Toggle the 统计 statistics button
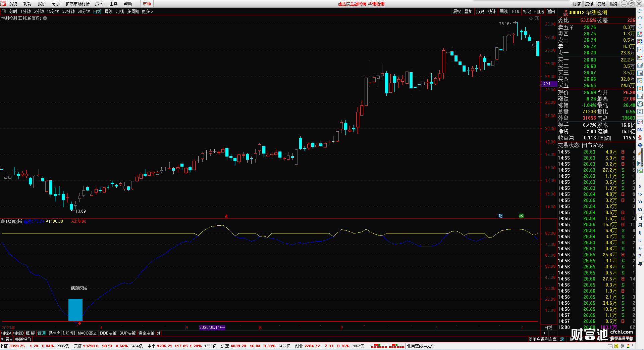Screen dimensions: 644x350 pos(492,11)
